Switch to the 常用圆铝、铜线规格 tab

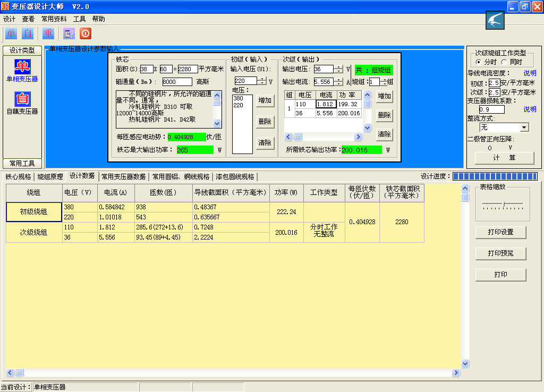[x=181, y=176]
